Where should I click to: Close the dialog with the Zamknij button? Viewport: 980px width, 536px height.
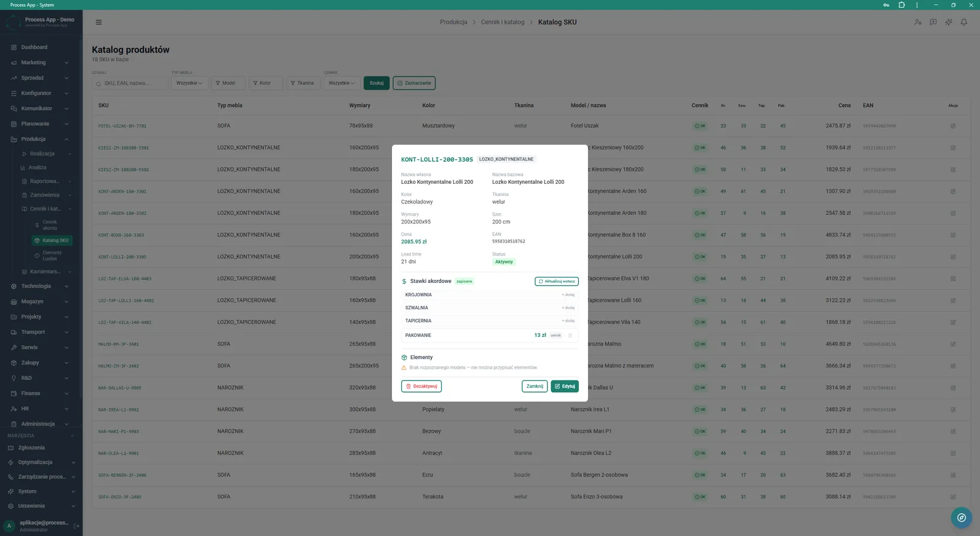pos(535,387)
